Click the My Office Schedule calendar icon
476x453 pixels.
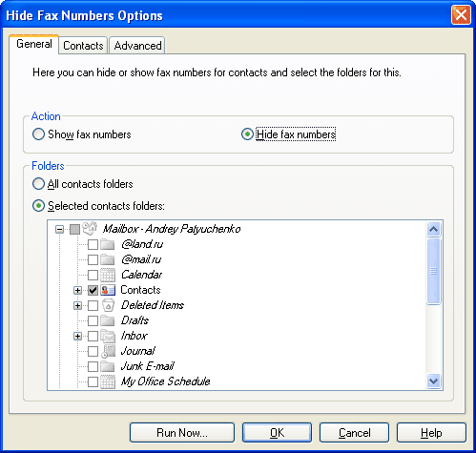[x=108, y=381]
